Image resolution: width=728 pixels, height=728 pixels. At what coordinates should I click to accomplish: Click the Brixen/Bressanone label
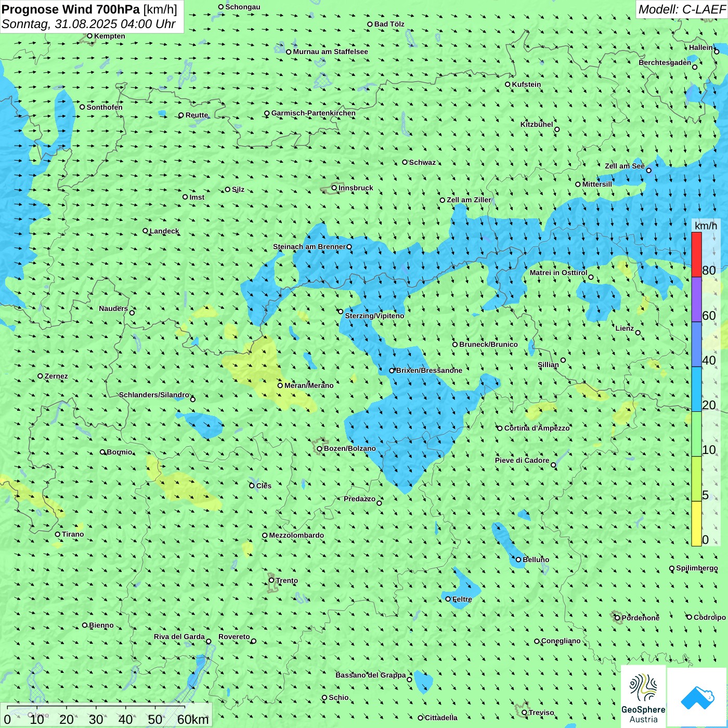[x=429, y=370]
